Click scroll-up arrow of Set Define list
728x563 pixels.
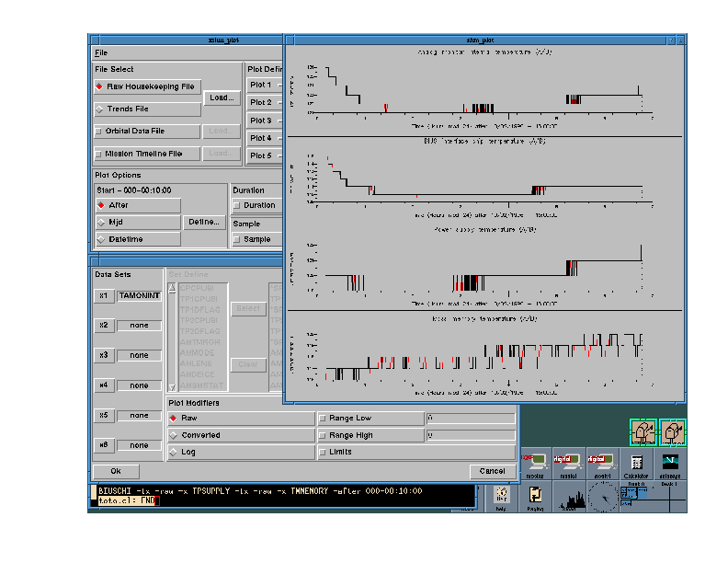172,288
